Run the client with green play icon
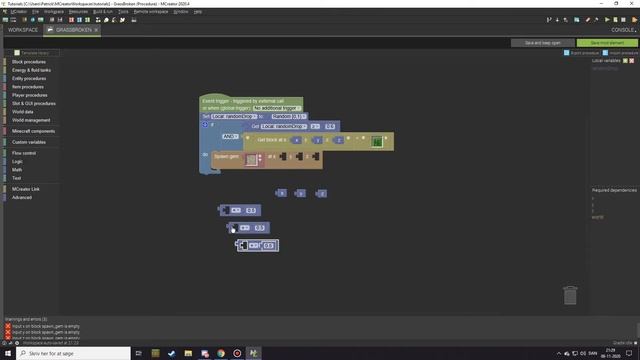This screenshot has height=360, width=640. pyautogui.click(x=607, y=20)
